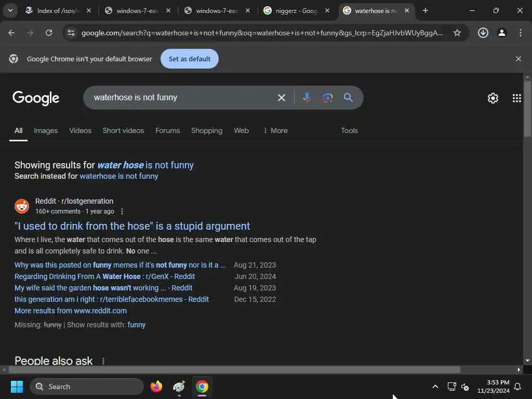Select the Forums results tab

click(168, 130)
